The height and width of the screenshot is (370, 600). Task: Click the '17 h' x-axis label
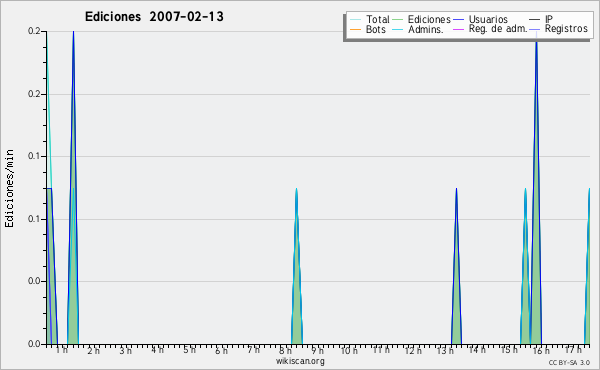point(573,350)
